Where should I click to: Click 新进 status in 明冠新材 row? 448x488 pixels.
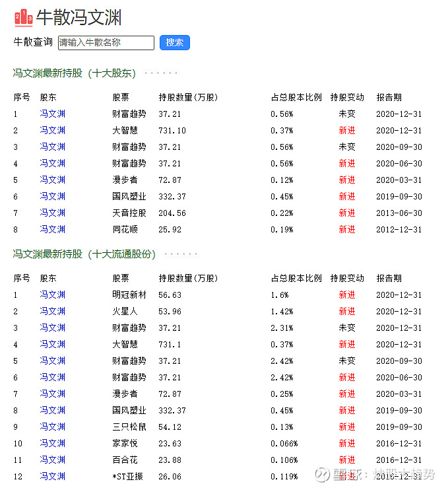pos(347,295)
